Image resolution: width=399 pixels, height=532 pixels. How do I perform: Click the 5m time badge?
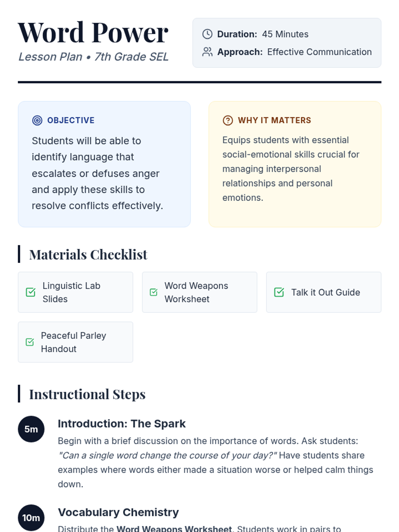[x=31, y=429]
